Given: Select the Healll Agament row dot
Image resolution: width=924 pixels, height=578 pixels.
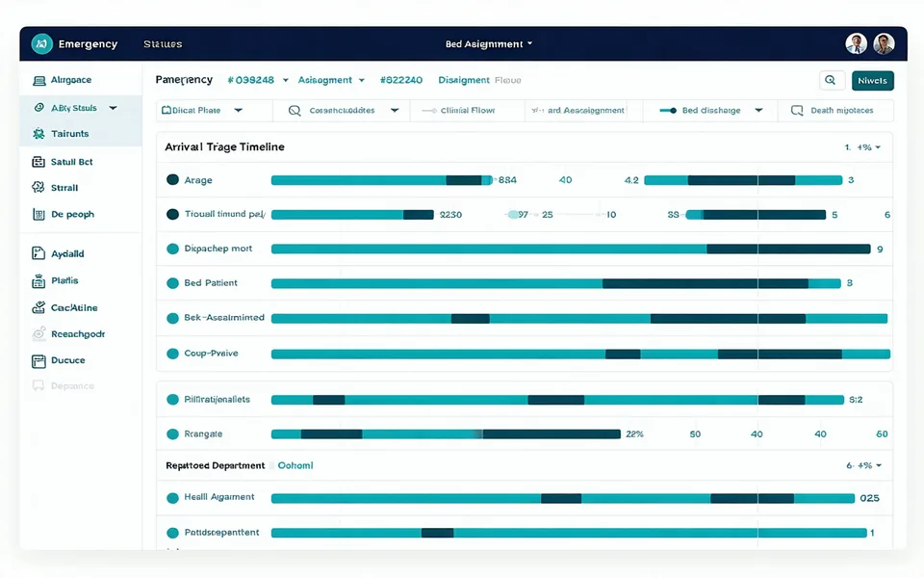Looking at the screenshot, I should tap(172, 498).
